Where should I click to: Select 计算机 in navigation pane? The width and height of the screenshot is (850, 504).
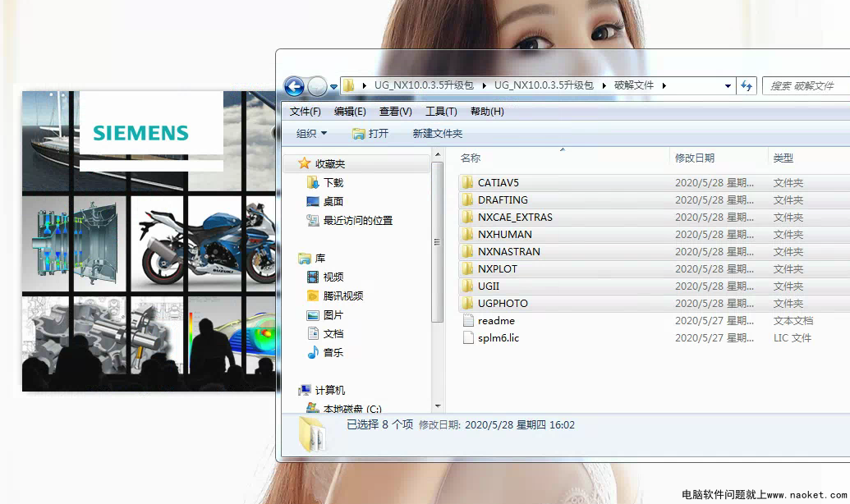(x=322, y=390)
